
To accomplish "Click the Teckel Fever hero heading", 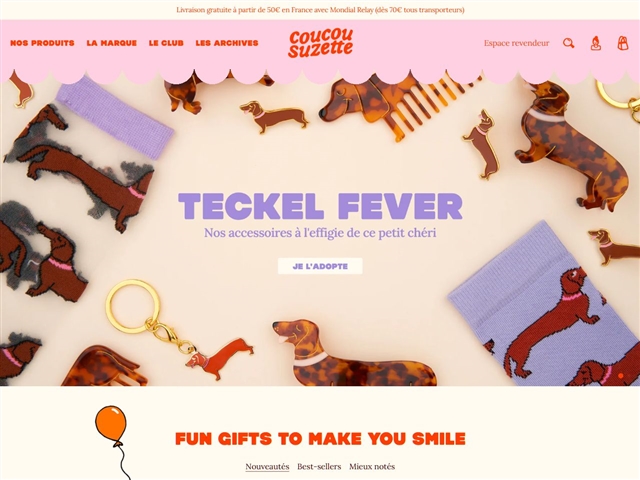I will pos(320,206).
